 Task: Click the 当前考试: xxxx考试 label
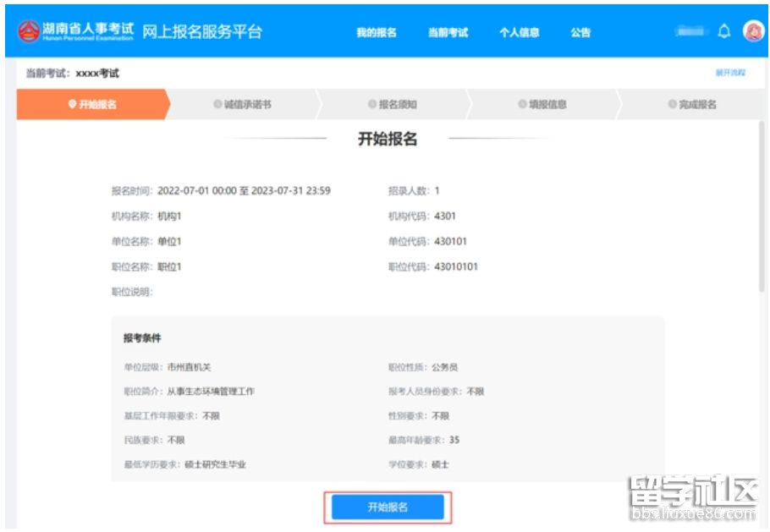tap(73, 74)
